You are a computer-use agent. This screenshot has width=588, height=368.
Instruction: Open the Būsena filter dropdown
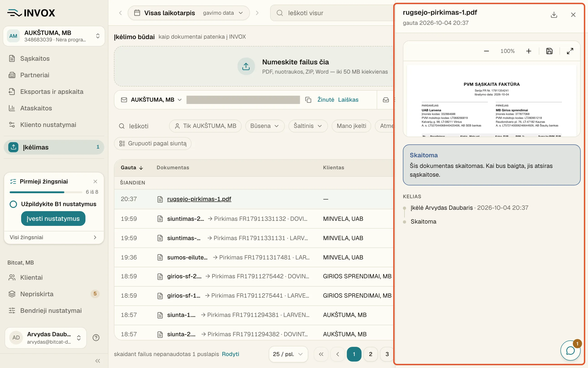265,126
